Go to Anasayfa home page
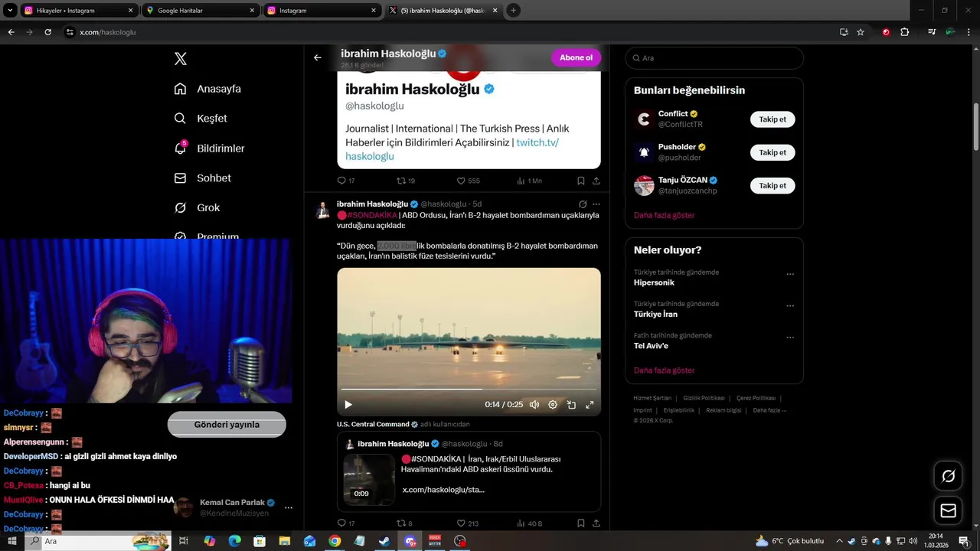 207,89
